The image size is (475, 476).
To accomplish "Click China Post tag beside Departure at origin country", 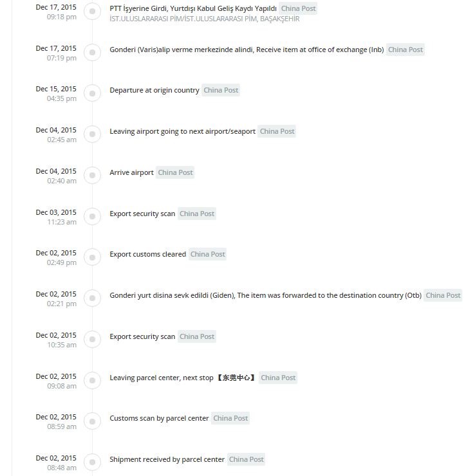I will (221, 91).
